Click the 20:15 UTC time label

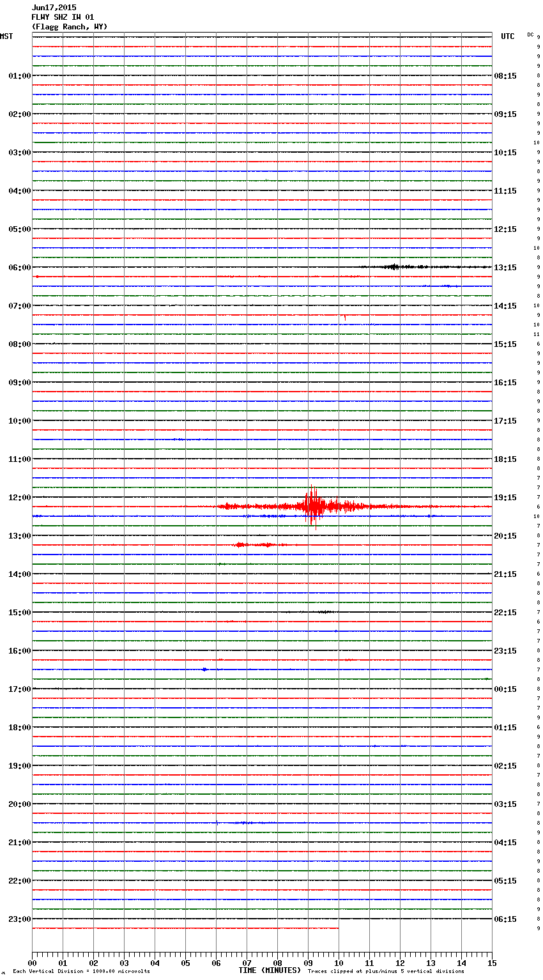pos(505,536)
